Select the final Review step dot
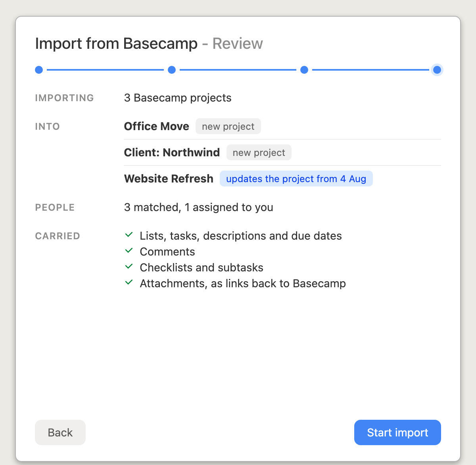476x465 pixels. click(x=437, y=70)
